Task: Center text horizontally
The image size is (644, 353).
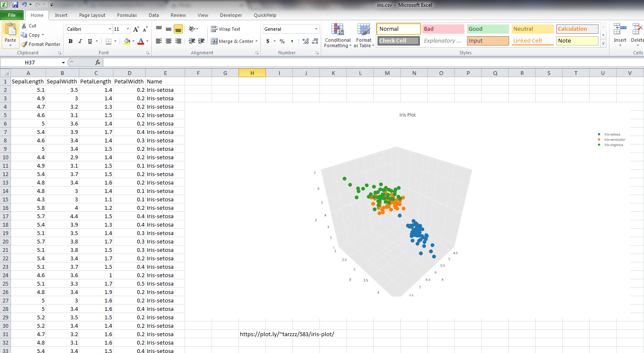Action: 169,41
